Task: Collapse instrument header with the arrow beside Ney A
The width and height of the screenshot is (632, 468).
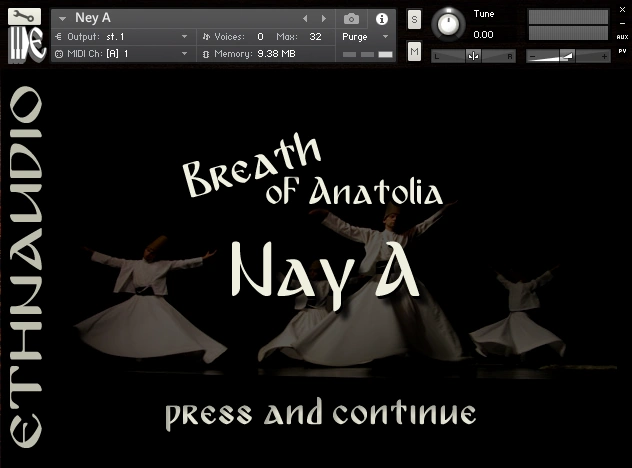Action: pos(62,19)
